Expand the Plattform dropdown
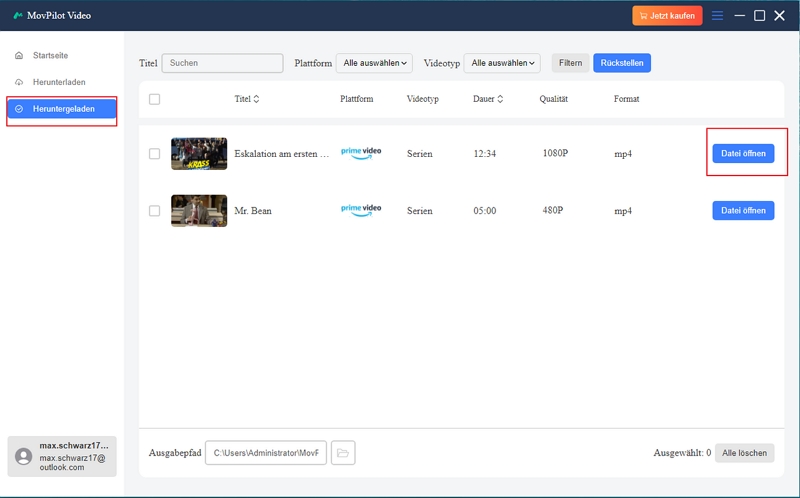 (x=374, y=63)
